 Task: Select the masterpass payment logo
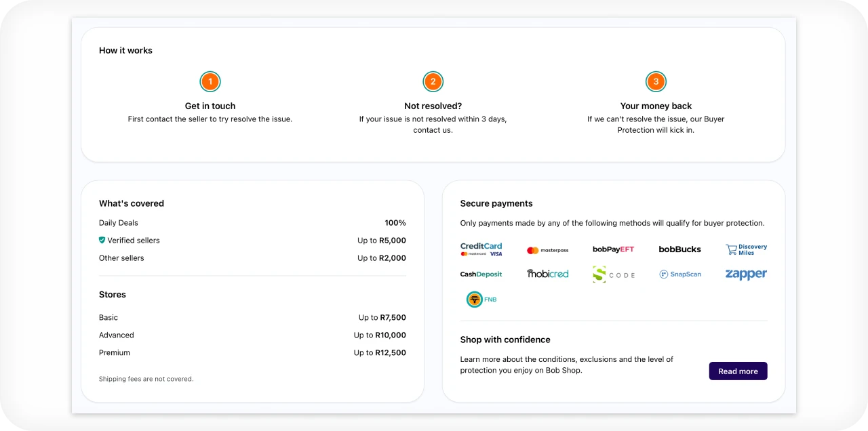[548, 250]
